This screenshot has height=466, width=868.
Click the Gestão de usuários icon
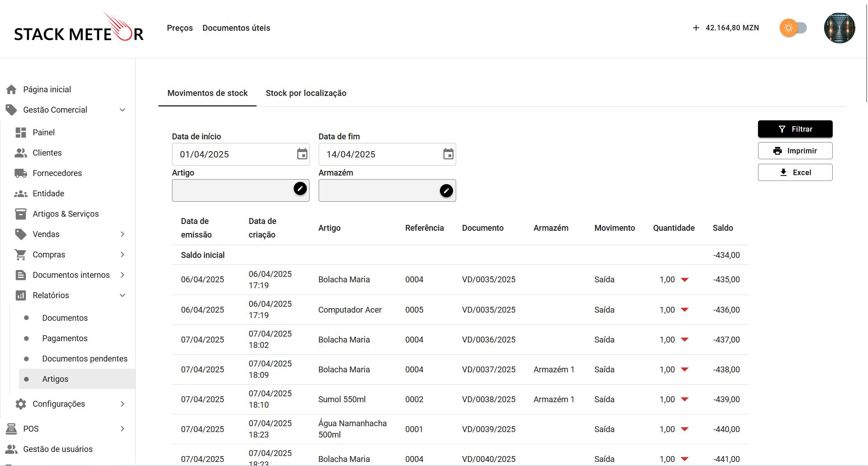11,449
